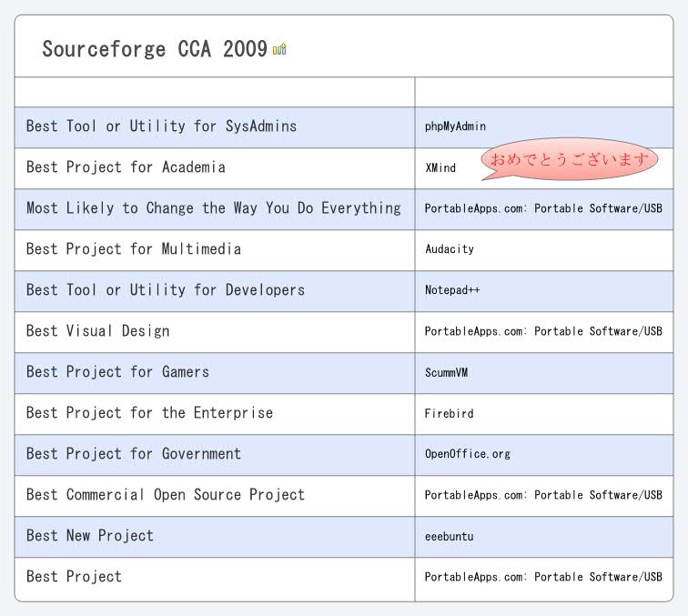Click the chart icon beside the title

279,49
